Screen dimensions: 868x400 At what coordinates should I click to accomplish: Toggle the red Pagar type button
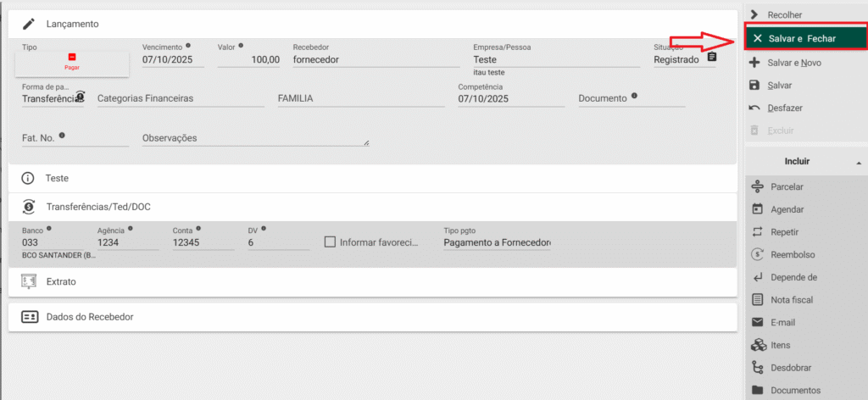[x=72, y=62]
